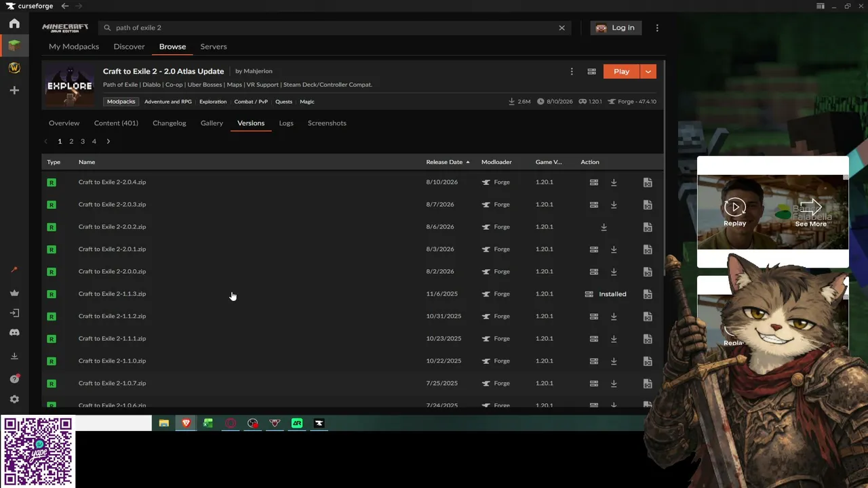Expand the Play button dropdown arrow

pos(648,71)
